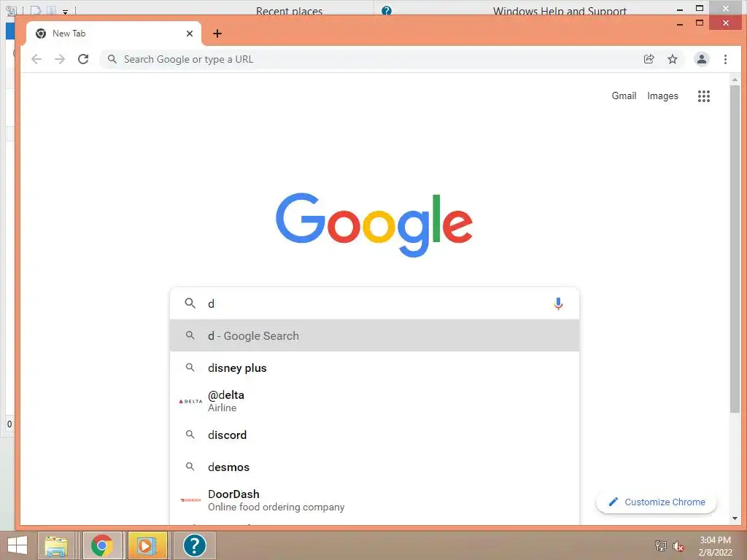Click the muted volume tray icon
The height and width of the screenshot is (560, 747).
point(678,546)
